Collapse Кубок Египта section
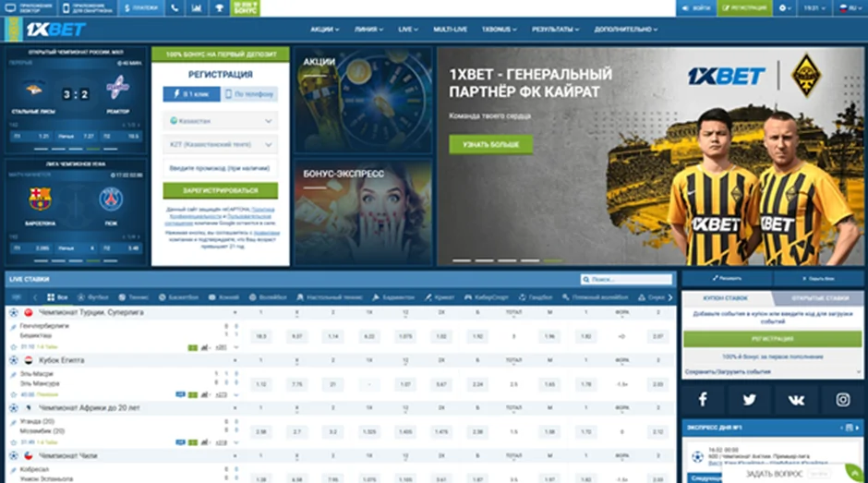This screenshot has width=868, height=483. [235, 360]
